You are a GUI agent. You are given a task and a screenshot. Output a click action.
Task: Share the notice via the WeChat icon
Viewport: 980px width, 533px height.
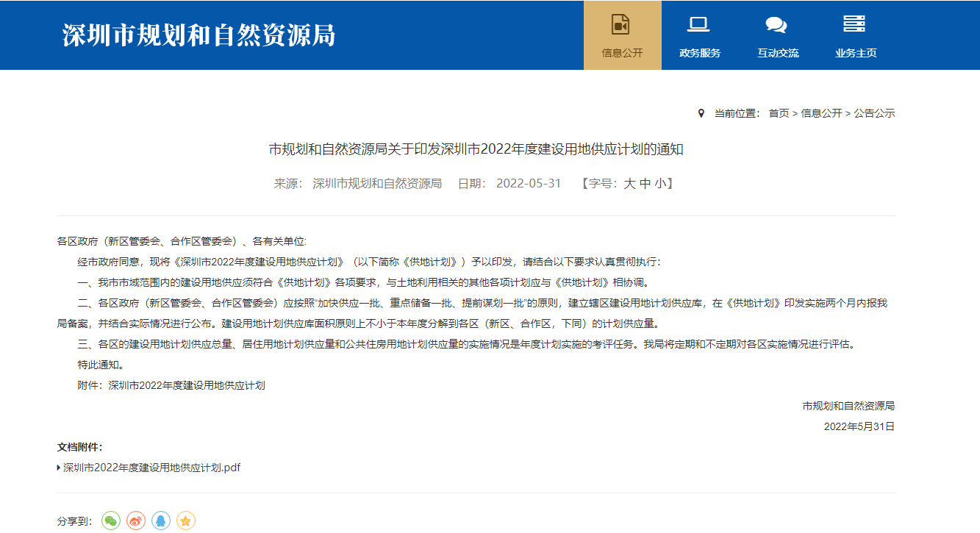tap(111, 521)
